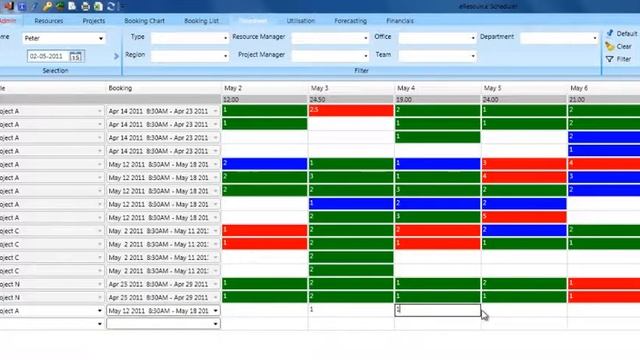The width and height of the screenshot is (640, 360).
Task: Click the May 6 column header
Action: (x=604, y=88)
